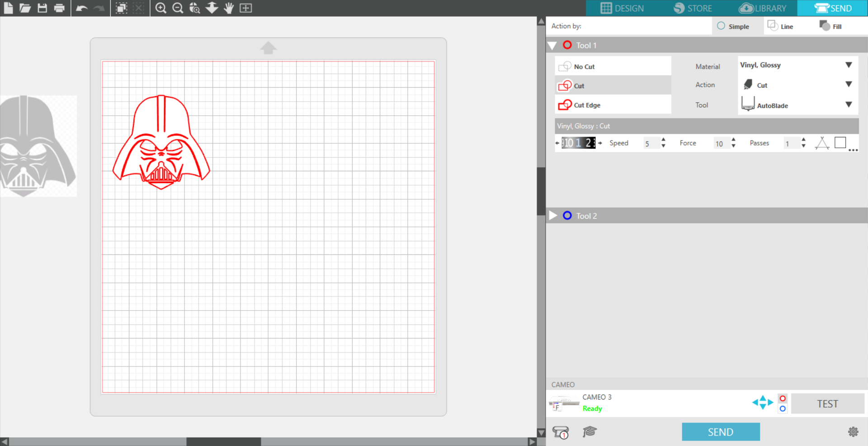
Task: Click the Tool 1 label
Action: [586, 45]
